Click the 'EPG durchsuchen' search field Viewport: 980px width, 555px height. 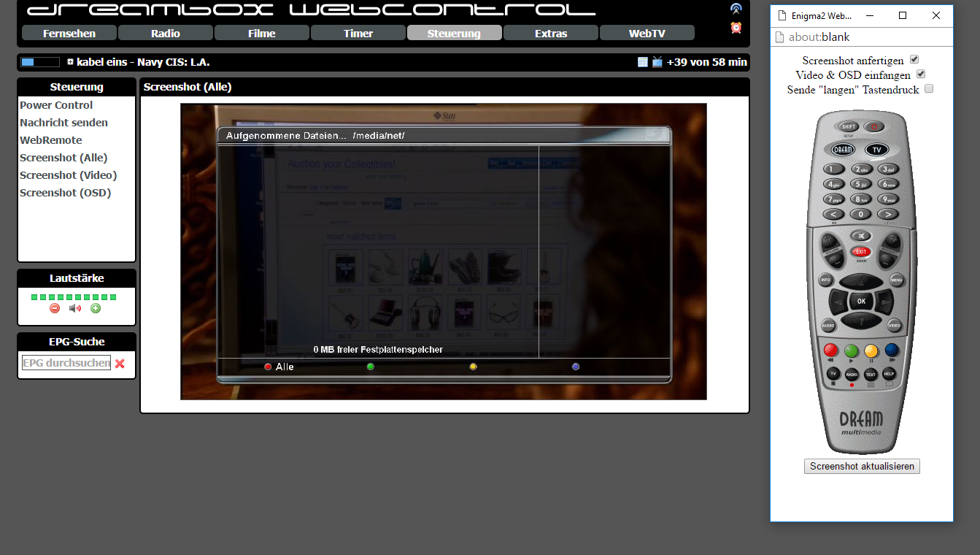66,363
